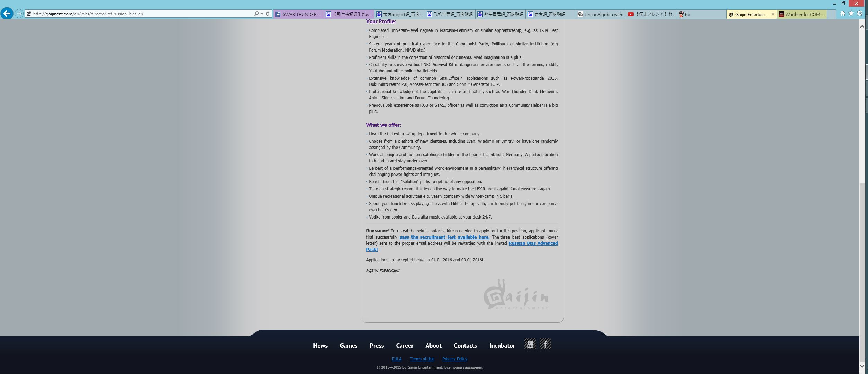
Task: Click the copyright line by Gaijin Entertainment
Action: click(x=429, y=367)
